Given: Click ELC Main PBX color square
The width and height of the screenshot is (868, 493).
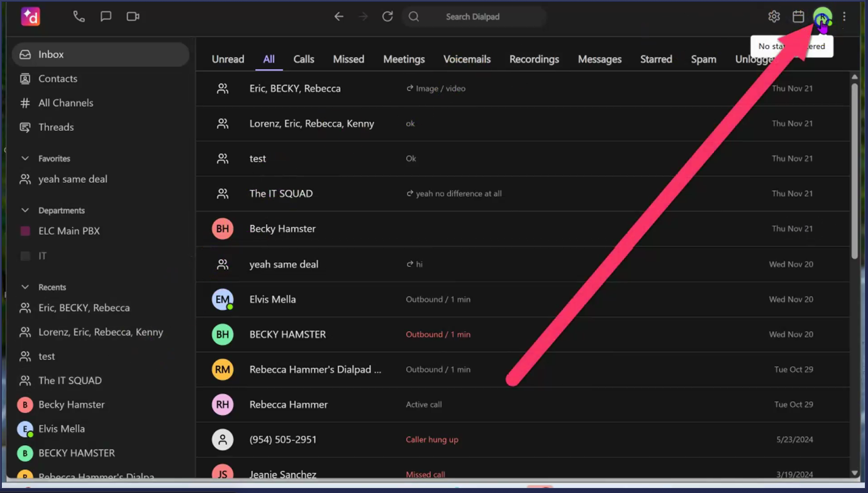Looking at the screenshot, I should click(x=25, y=231).
